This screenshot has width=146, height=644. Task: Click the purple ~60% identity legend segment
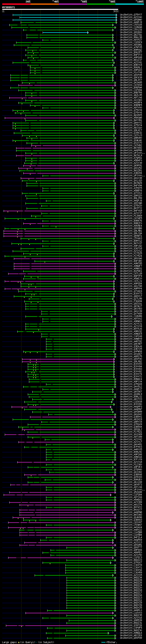[x=73, y=4]
